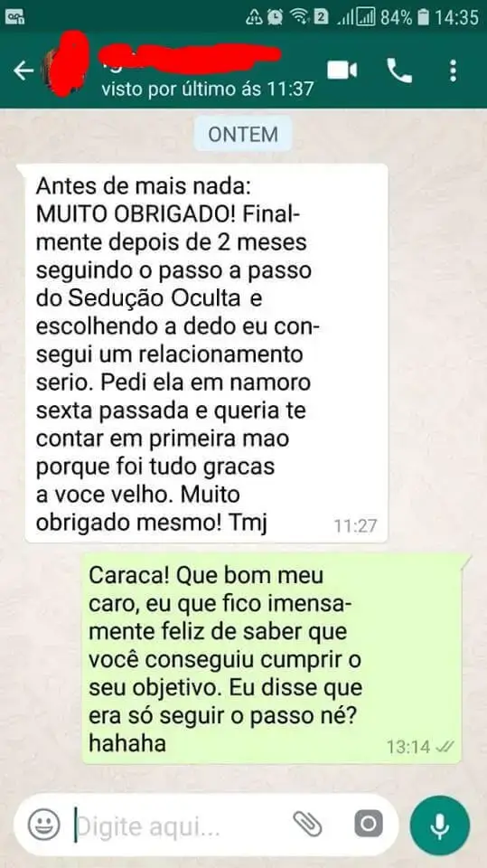Image resolution: width=487 pixels, height=868 pixels.
Task: Tap the received 'MUITO OBRIGADO' message bubble
Action: tap(206, 353)
